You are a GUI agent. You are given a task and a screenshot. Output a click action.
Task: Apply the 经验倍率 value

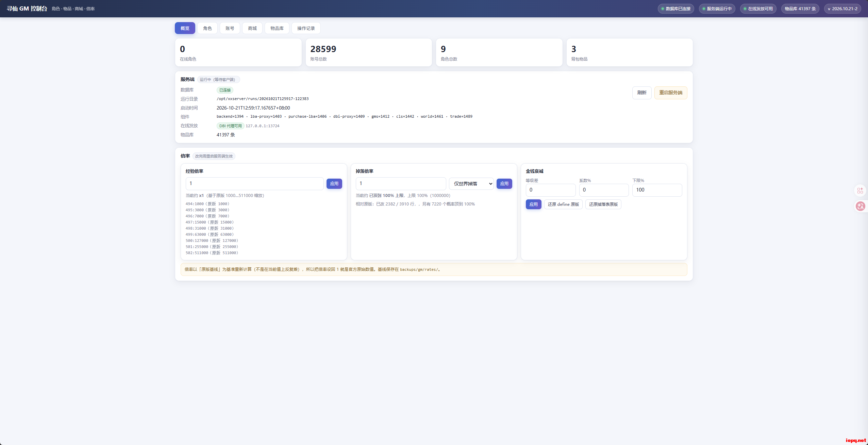pos(334,184)
